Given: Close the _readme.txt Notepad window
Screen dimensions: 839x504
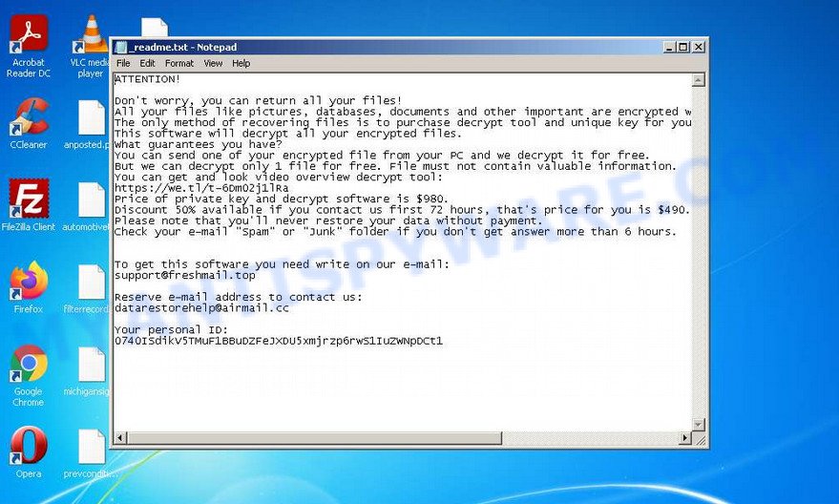Looking at the screenshot, I should click(699, 47).
